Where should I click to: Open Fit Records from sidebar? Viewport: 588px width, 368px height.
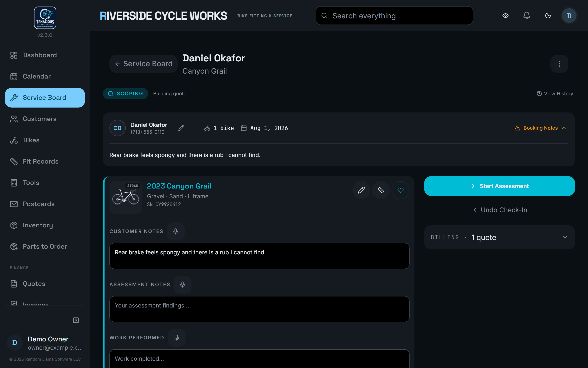coord(45,161)
